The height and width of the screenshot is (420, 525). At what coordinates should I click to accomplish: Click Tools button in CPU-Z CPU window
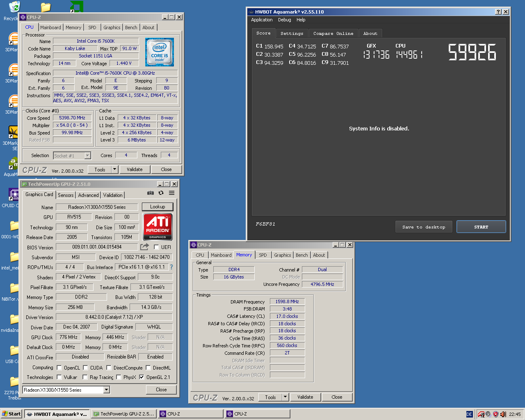[x=100, y=169]
